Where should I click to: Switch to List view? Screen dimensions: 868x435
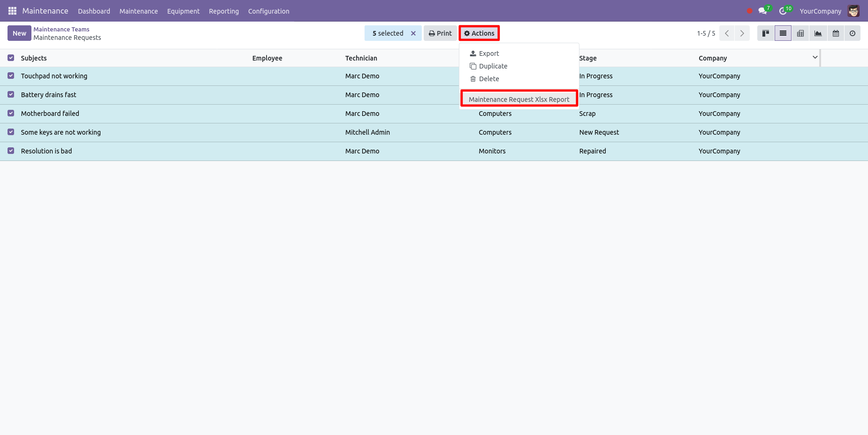click(x=783, y=33)
